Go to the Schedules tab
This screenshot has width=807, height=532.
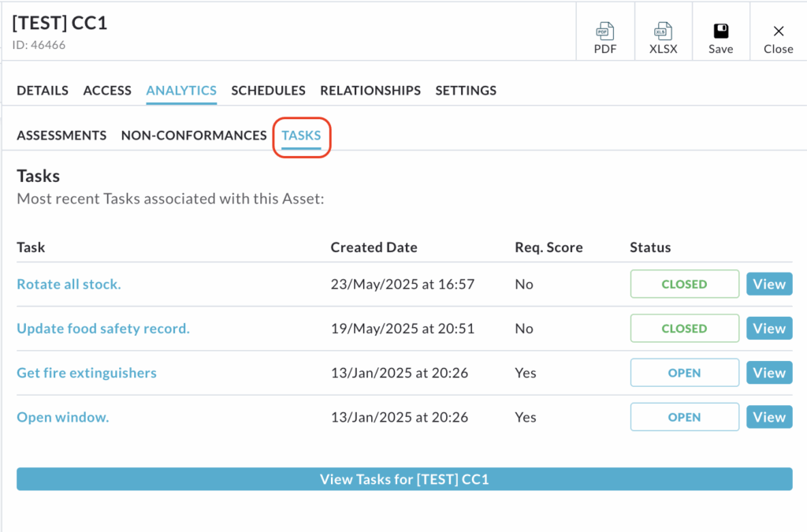point(268,91)
